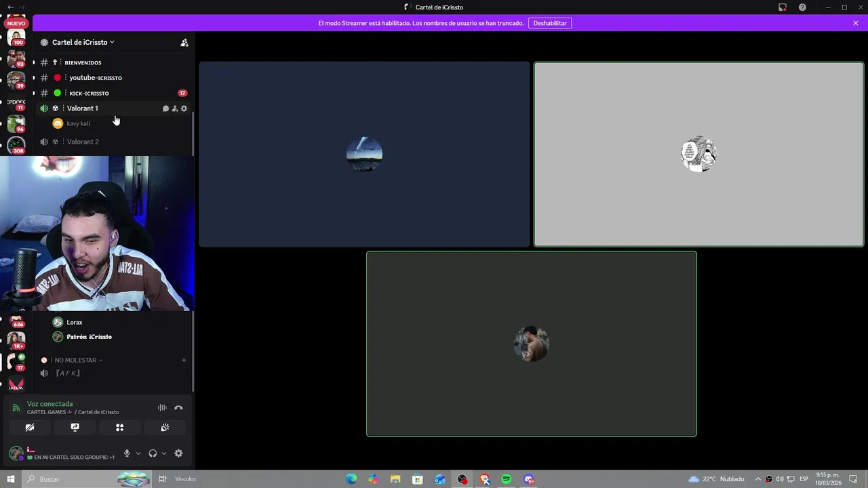868x488 pixels.
Task: Click the CARTEL GAMES channel path link
Action: pos(73,412)
